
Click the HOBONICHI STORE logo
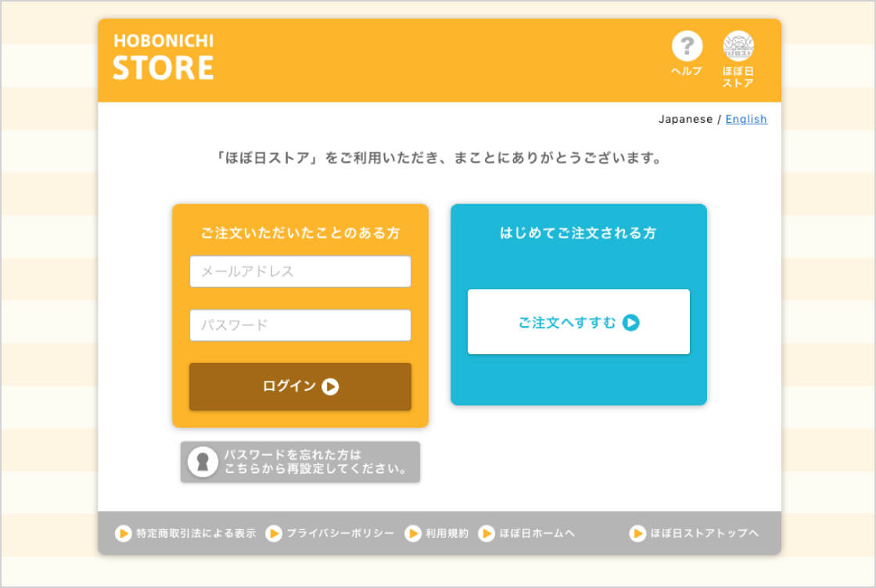click(163, 58)
